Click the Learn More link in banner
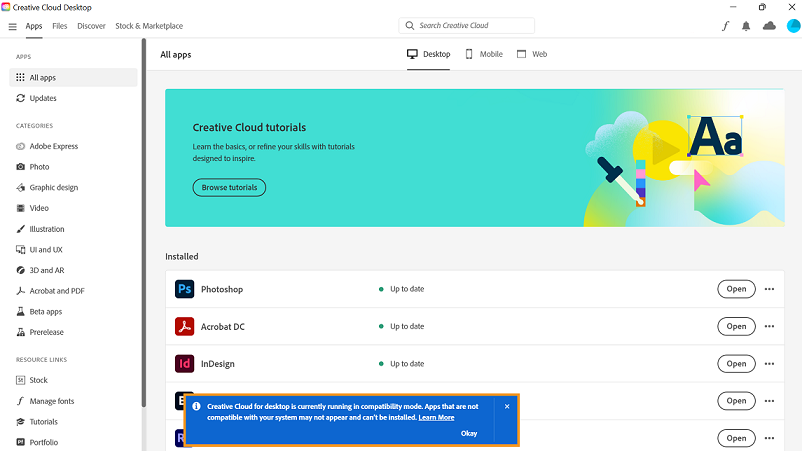Viewport: 802px width, 451px height. (x=436, y=418)
